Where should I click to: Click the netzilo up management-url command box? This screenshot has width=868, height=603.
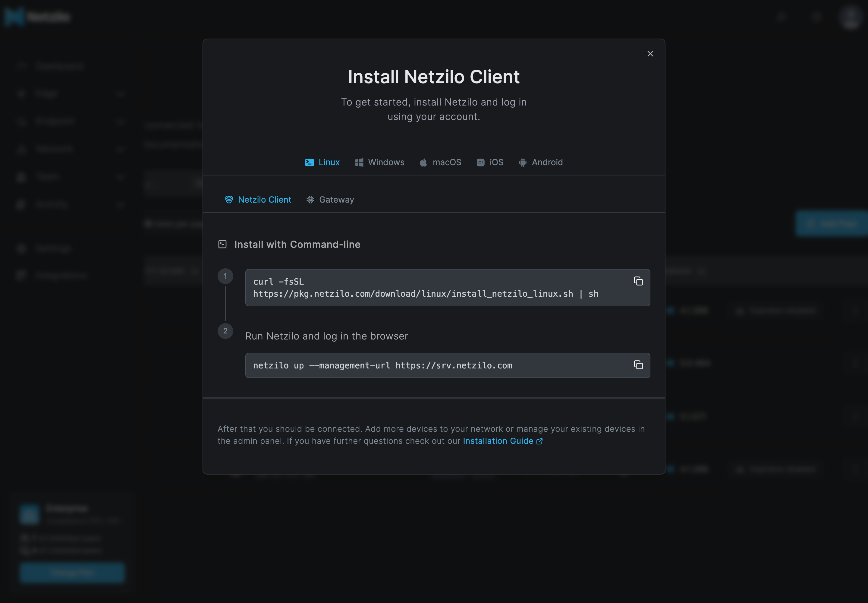[x=448, y=365]
